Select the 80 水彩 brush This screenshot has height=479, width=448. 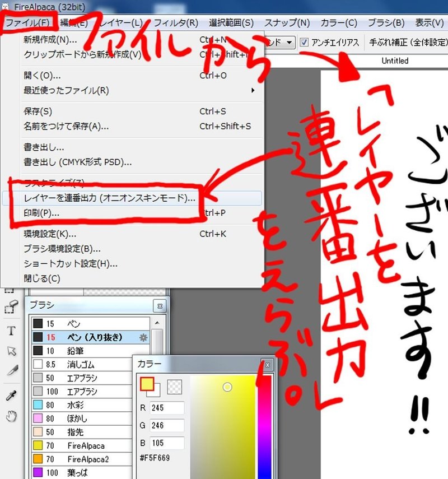82,405
